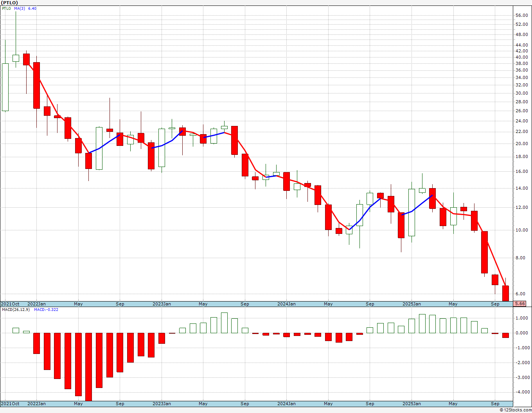Click the 30.00 price axis label
532x413 pixels.
(x=521, y=93)
